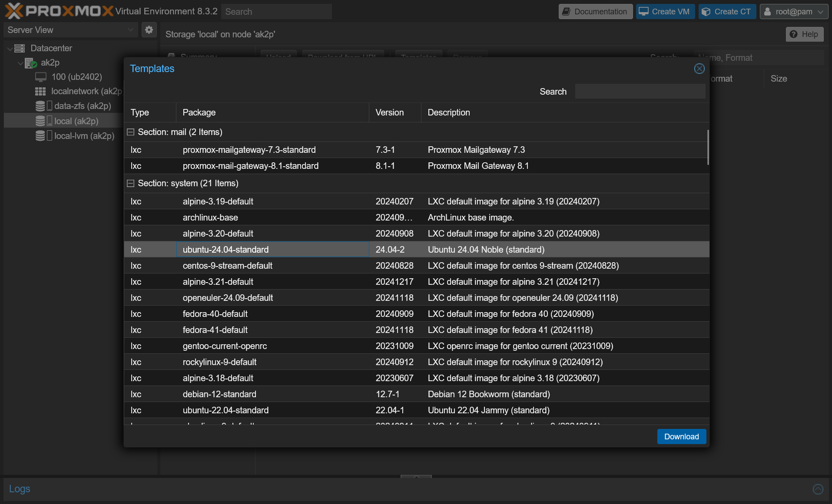Viewport: 832px width, 504px height.
Task: Select alpine-3.20-default template
Action: (417, 234)
